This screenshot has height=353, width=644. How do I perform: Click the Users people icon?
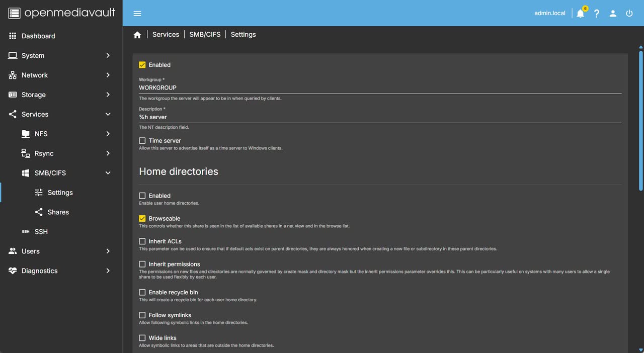pos(13,251)
